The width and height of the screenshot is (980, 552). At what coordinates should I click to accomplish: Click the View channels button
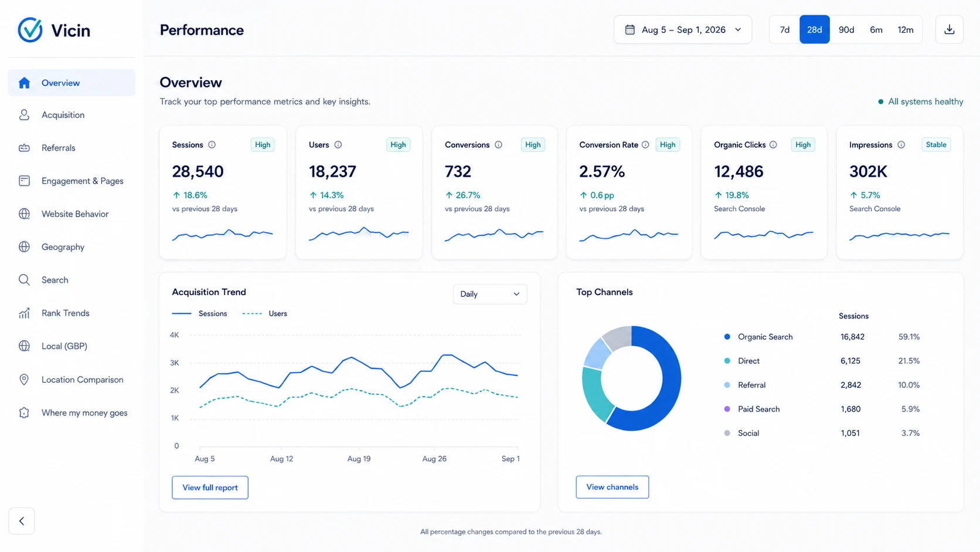(612, 487)
